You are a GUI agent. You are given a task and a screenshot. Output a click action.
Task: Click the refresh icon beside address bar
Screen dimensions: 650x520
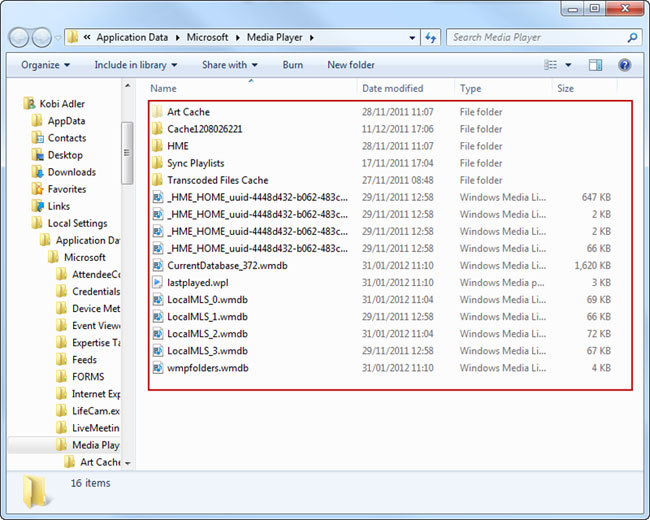432,38
